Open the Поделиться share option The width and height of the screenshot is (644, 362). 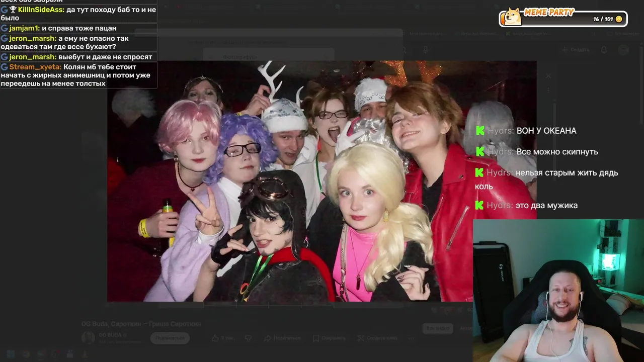pyautogui.click(x=283, y=338)
